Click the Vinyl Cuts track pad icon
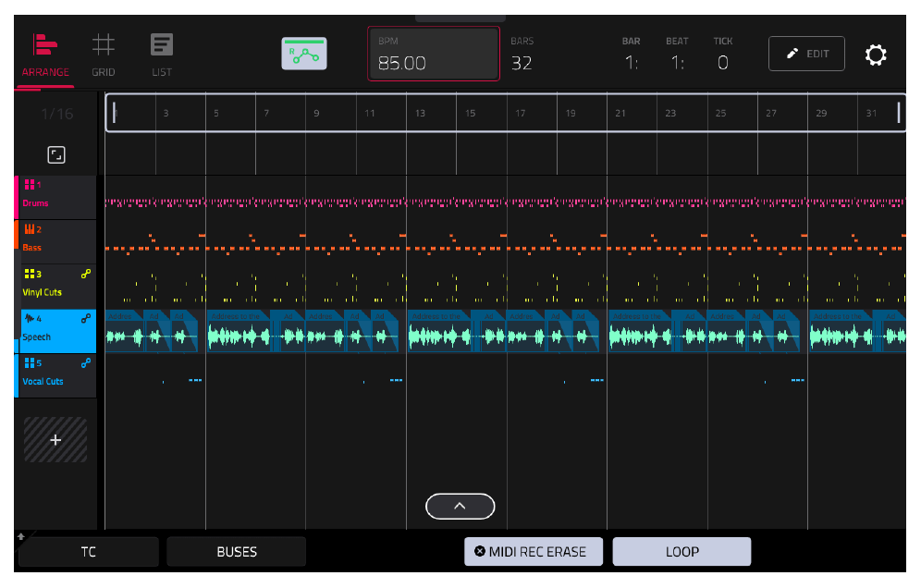This screenshot has height=588, width=921. click(30, 274)
